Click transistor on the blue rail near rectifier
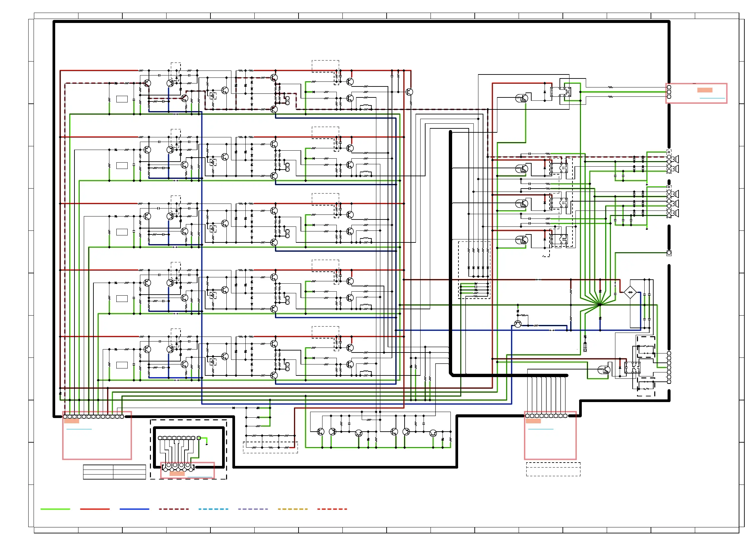The height and width of the screenshot is (560, 754). tap(518, 324)
